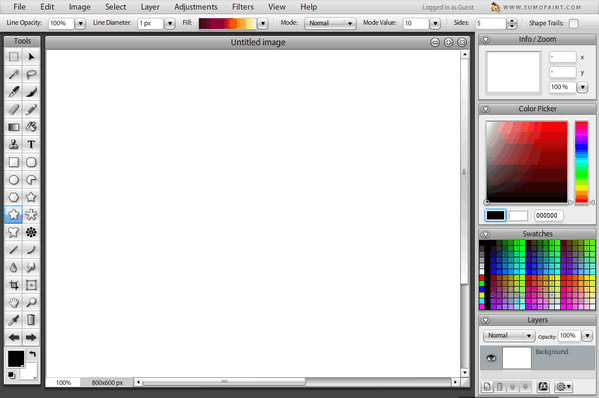Open the Adjustments menu

point(196,7)
